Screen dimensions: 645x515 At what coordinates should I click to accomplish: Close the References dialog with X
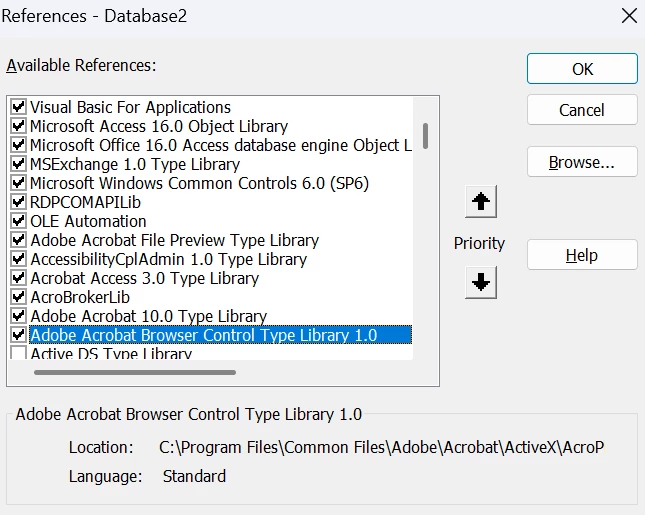(629, 16)
